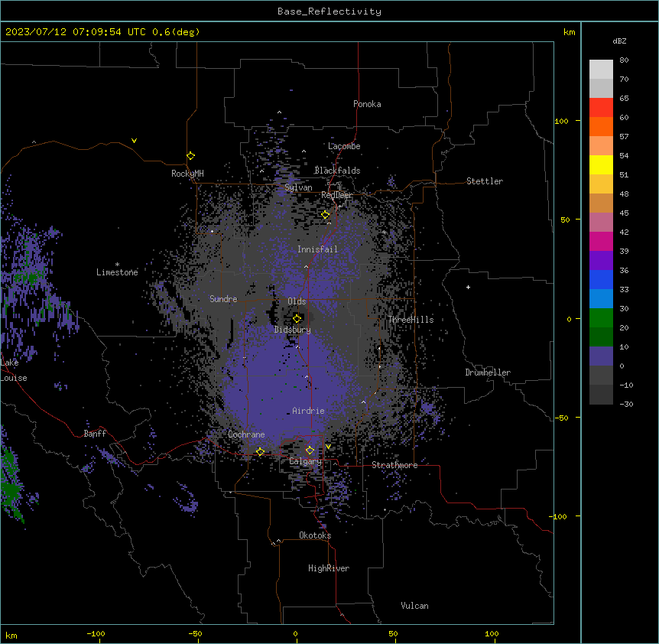This screenshot has width=659, height=644.
Task: Click the pink 42-45 dBZ legend swatch
Action: coord(601,223)
